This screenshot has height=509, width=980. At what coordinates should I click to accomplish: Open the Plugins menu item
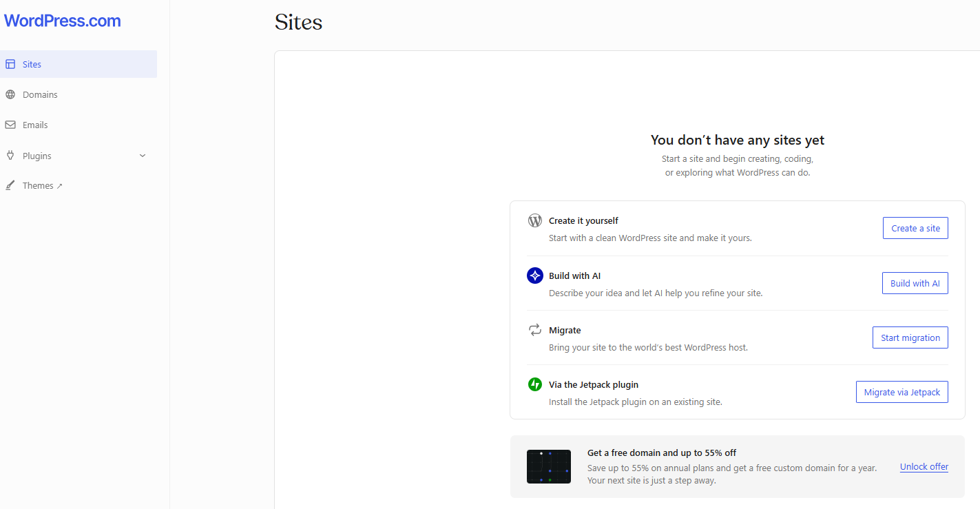79,156
